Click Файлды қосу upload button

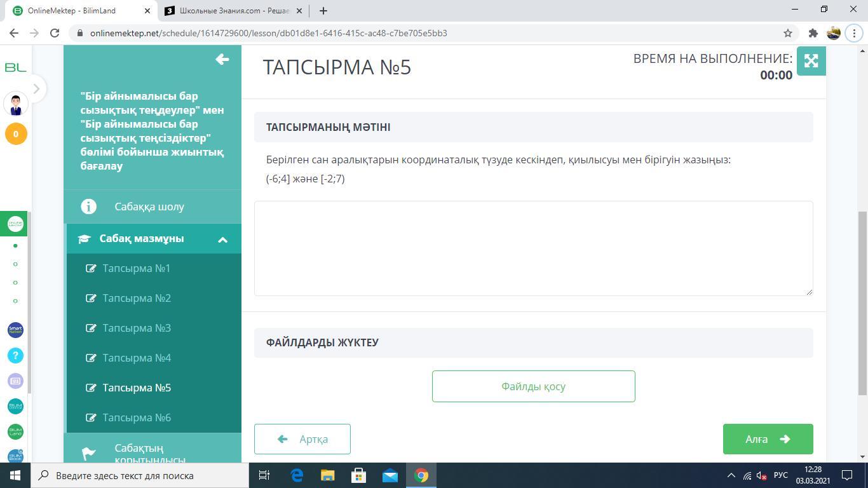pos(533,386)
